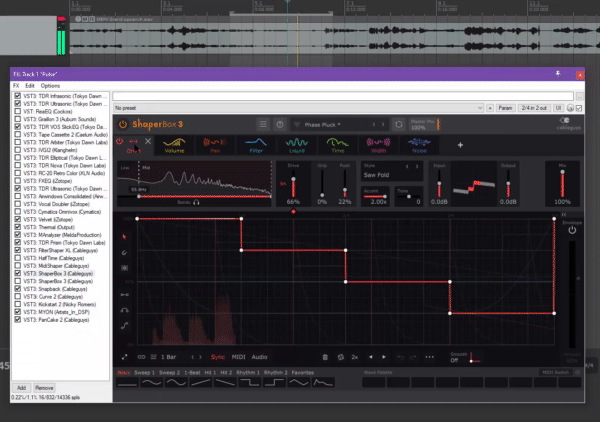Open the No preset dropdown
The image size is (600, 422).
point(298,108)
